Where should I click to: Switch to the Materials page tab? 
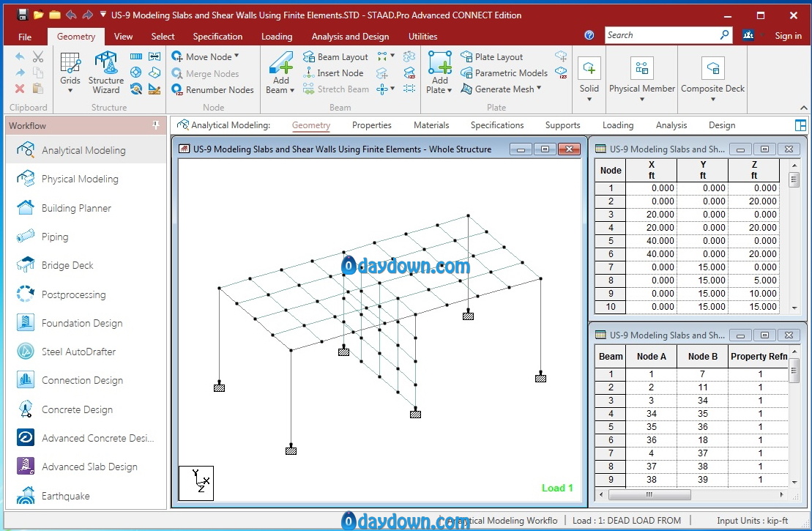click(431, 125)
